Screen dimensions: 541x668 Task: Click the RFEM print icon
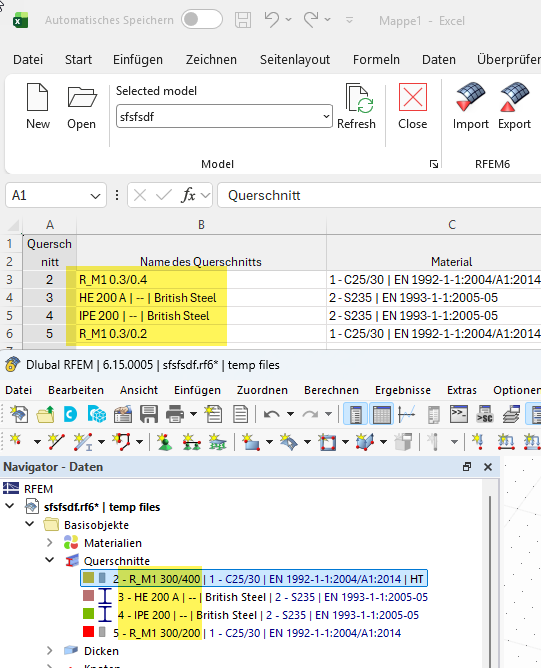pyautogui.click(x=175, y=414)
